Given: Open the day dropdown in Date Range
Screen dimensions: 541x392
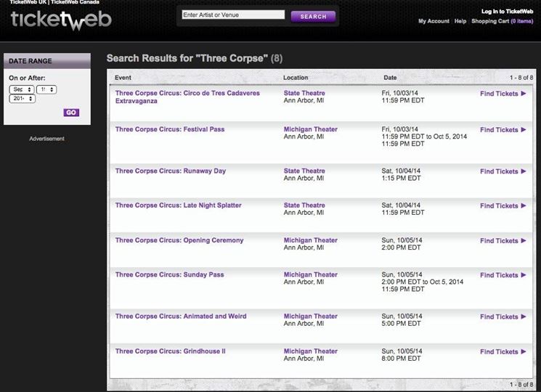Looking at the screenshot, I should [46, 89].
